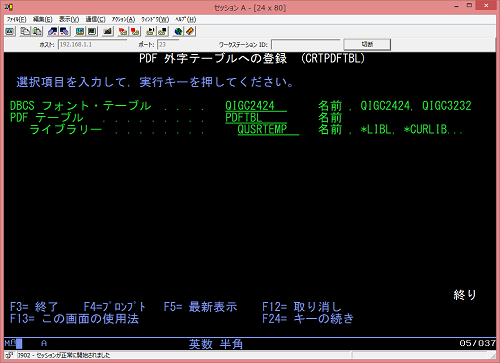This screenshot has width=500, height=363.
Task: Open the 編集(E) menu
Action: (x=42, y=19)
